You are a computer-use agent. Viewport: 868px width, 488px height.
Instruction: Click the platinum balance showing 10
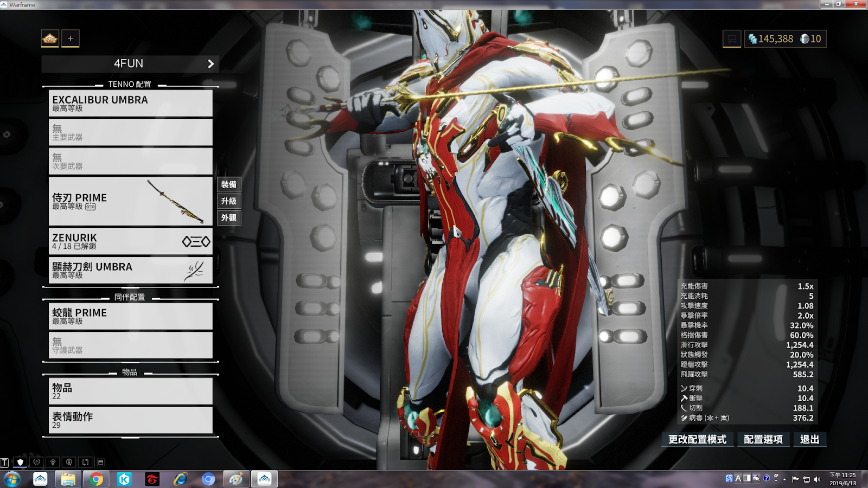point(811,39)
